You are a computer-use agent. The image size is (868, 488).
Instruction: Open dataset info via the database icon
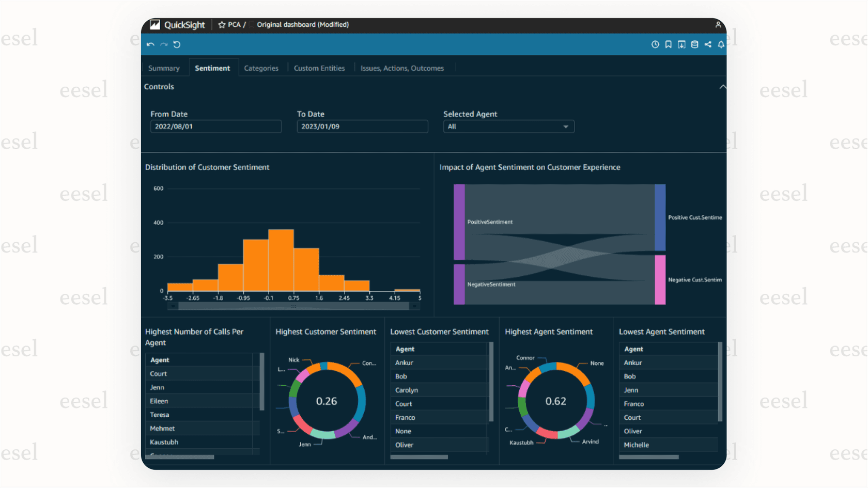point(694,44)
